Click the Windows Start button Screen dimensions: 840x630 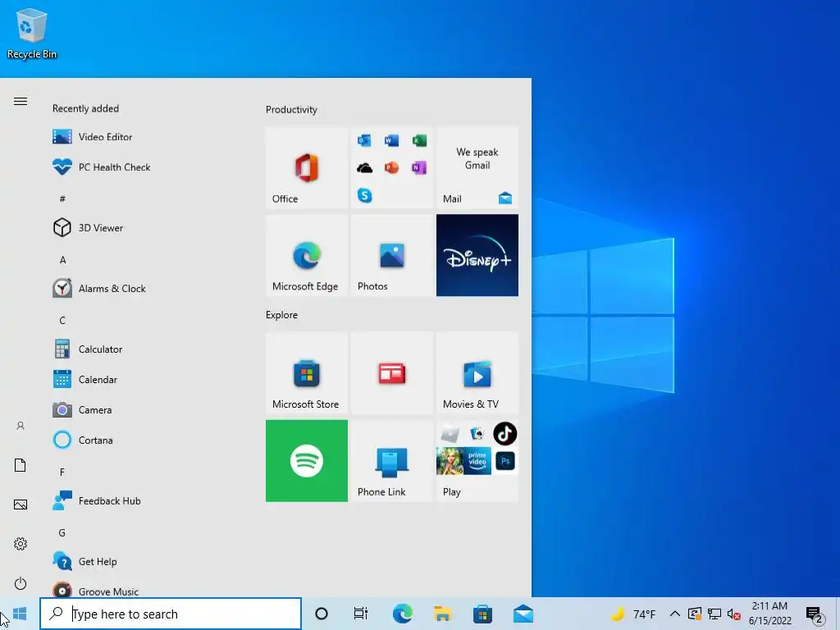[20, 614]
